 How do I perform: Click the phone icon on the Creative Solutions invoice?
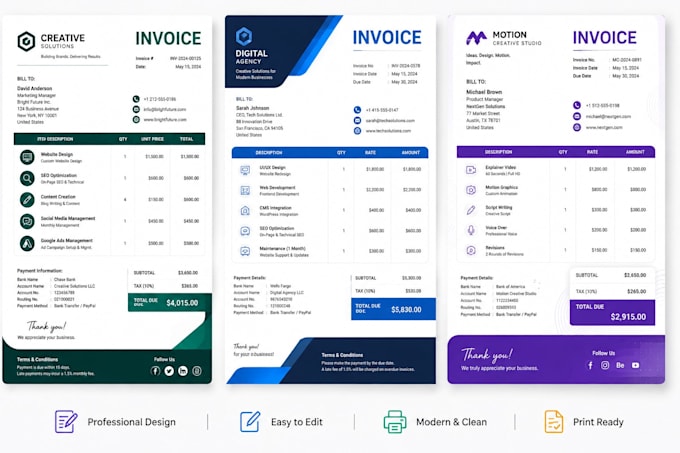[x=136, y=99]
